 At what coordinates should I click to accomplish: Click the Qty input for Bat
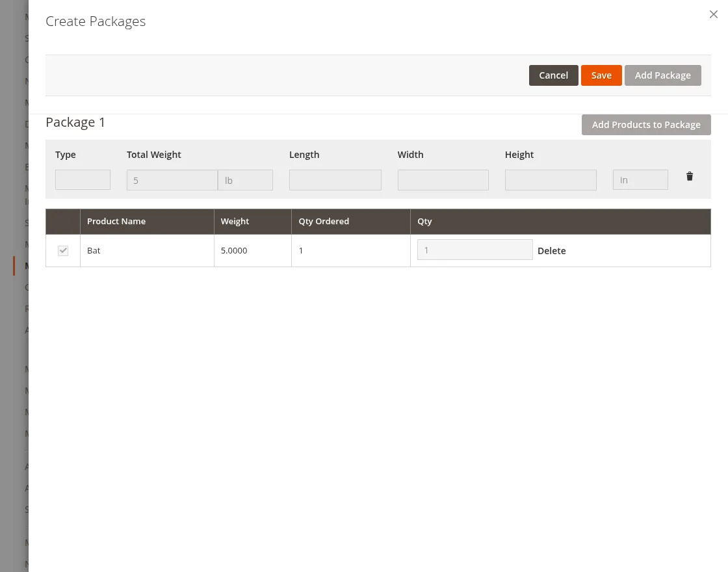tap(475, 250)
